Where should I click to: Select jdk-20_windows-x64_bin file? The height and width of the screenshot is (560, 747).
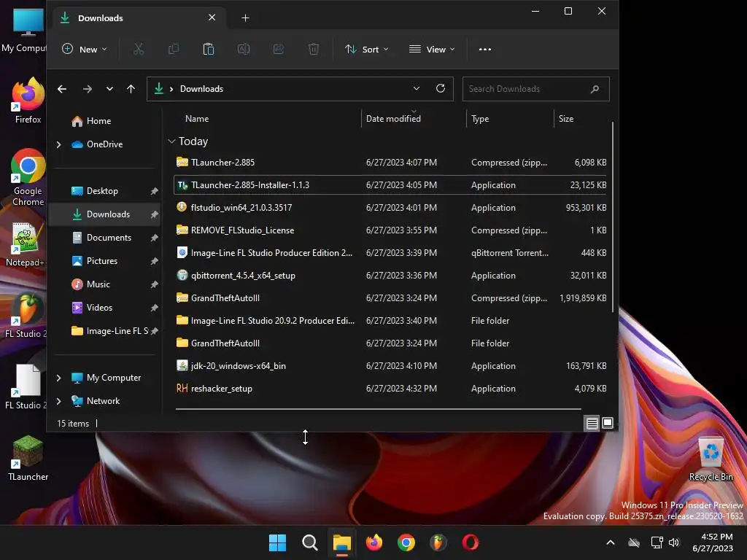pos(391,366)
